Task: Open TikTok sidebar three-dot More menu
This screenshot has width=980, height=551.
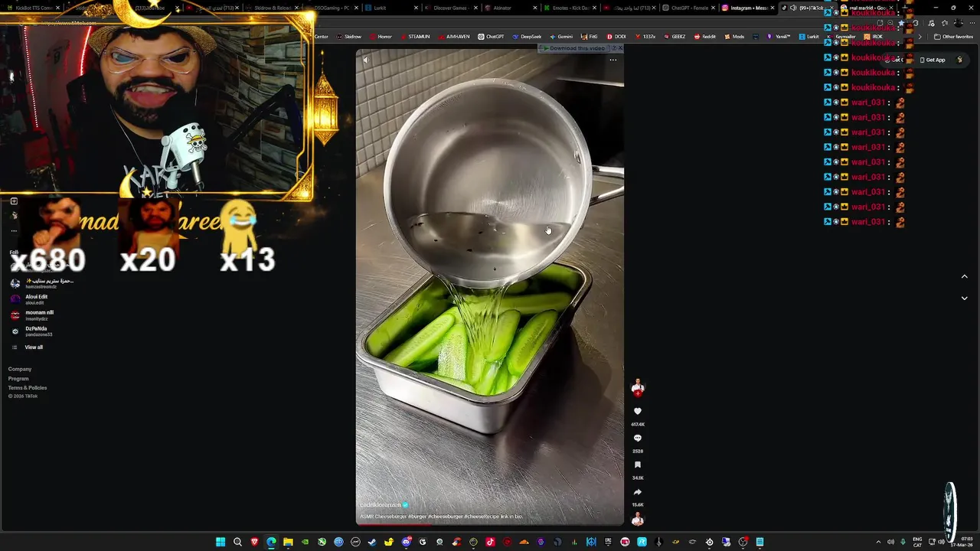Action: click(14, 230)
